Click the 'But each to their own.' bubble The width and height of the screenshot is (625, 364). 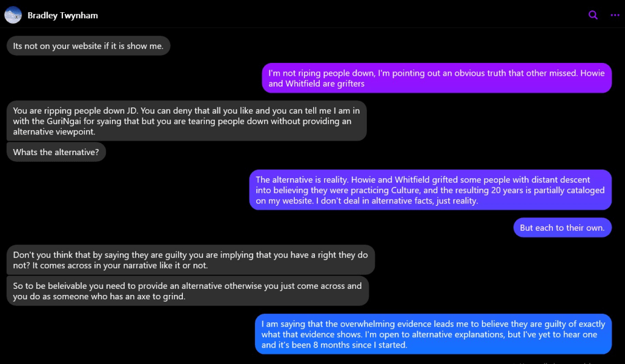click(x=562, y=228)
